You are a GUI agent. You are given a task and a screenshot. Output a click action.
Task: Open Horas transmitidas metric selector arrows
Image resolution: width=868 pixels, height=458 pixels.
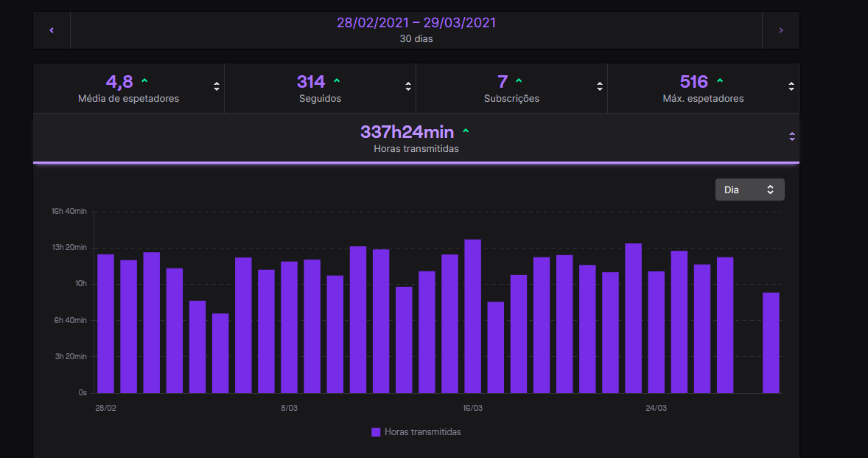coord(792,136)
